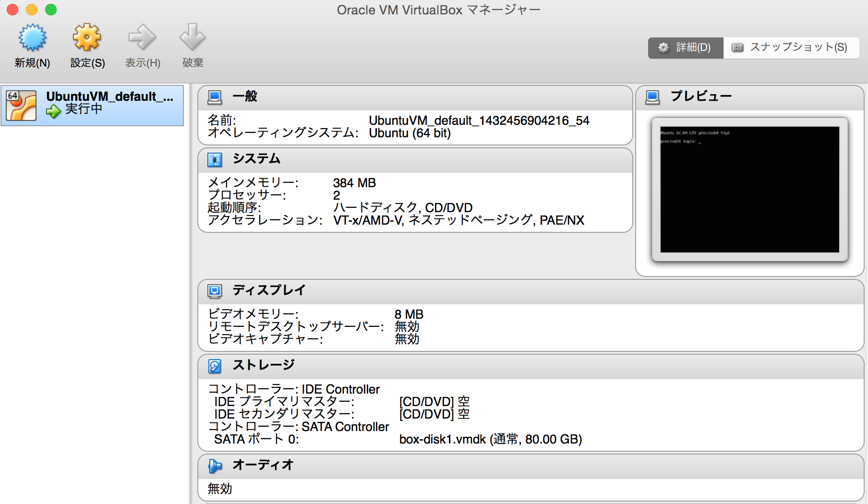This screenshot has width=868, height=504.
Task: Click the プレビュー section header title
Action: click(701, 96)
